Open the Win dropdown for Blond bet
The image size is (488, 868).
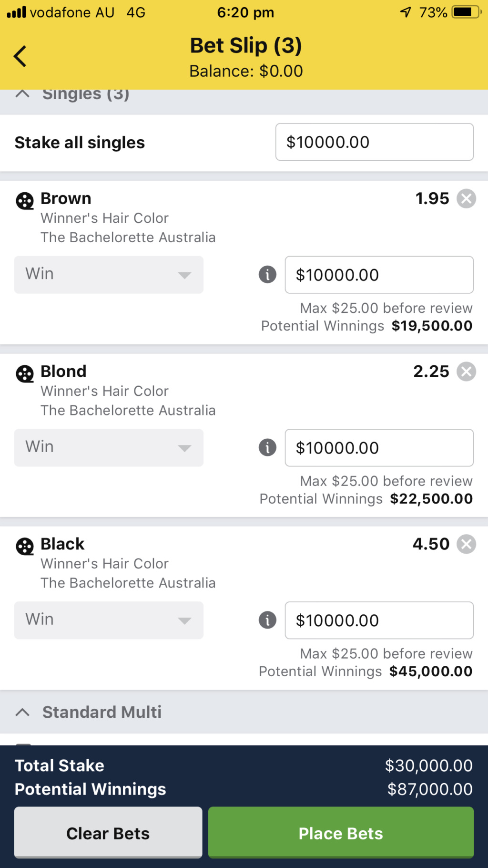pos(109,448)
